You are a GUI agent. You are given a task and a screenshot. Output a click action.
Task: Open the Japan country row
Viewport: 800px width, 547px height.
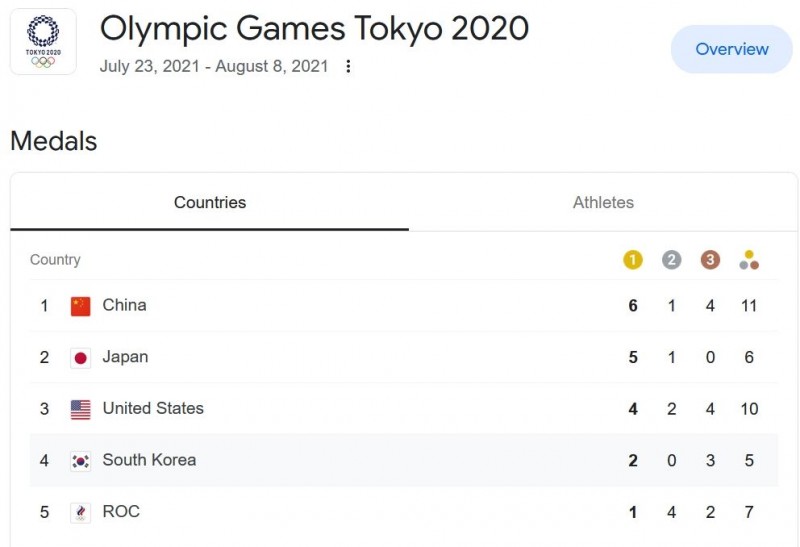pos(404,357)
